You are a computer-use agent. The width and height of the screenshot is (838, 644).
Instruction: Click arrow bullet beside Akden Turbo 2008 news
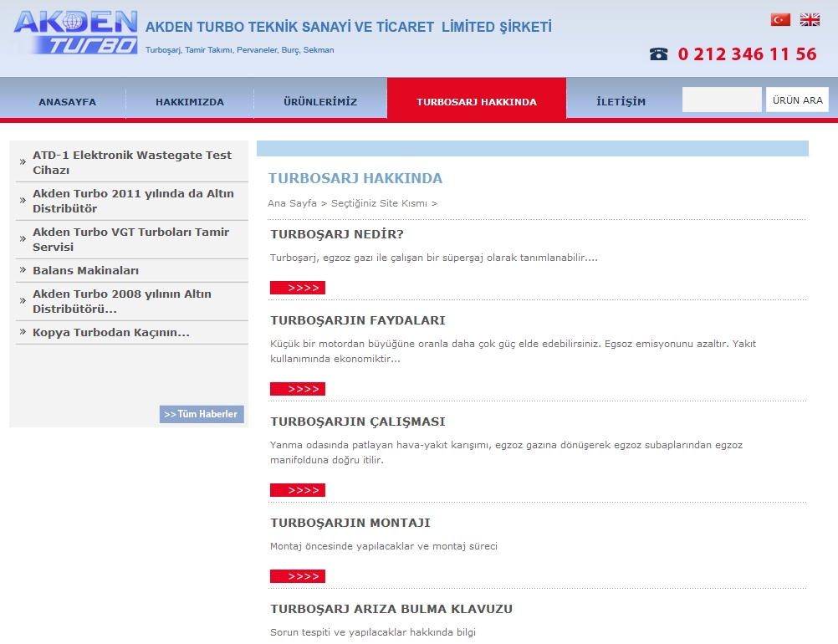(23, 300)
